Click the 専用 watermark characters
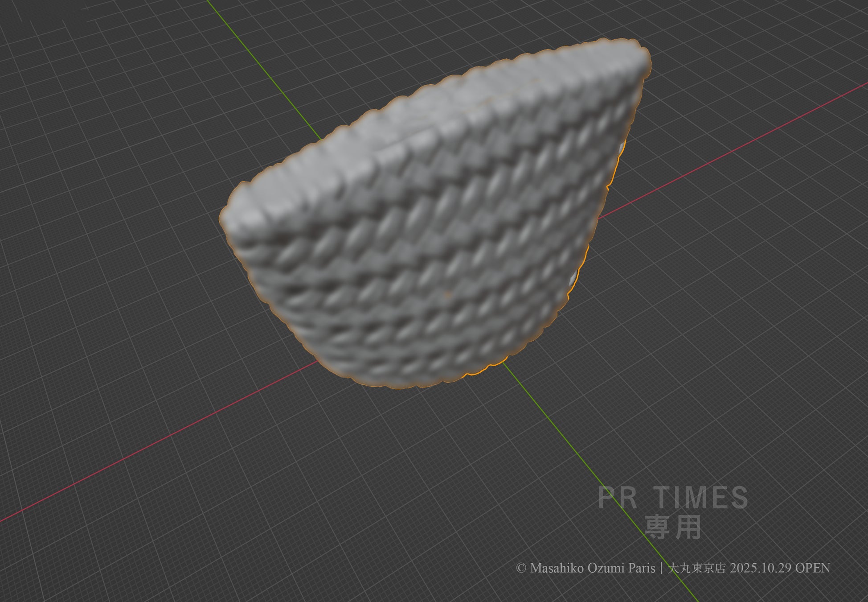 673,527
